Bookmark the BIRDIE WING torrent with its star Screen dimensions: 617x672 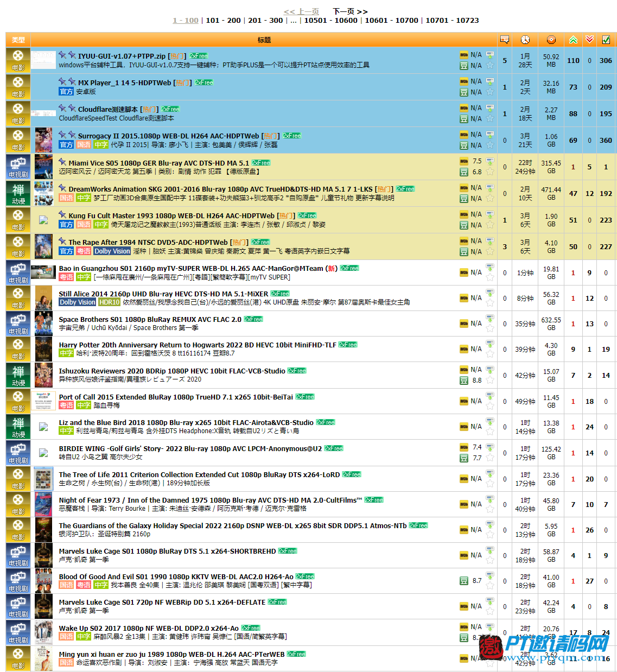pos(490,458)
